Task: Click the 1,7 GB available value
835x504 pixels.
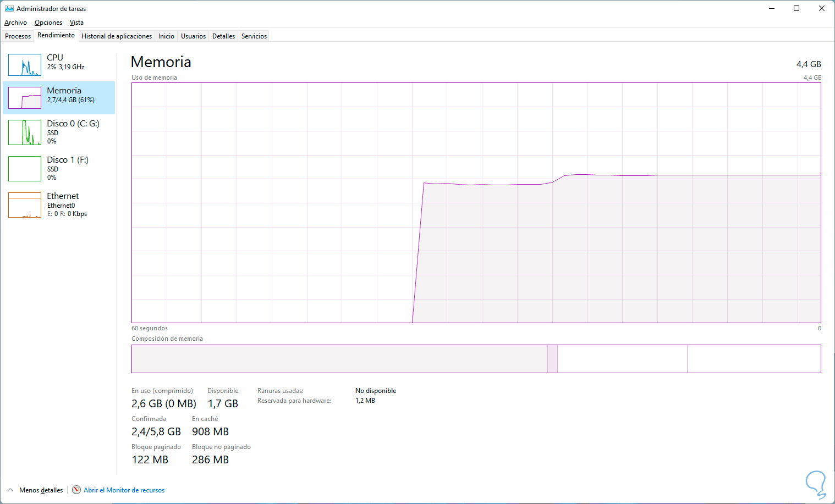Action: tap(223, 404)
